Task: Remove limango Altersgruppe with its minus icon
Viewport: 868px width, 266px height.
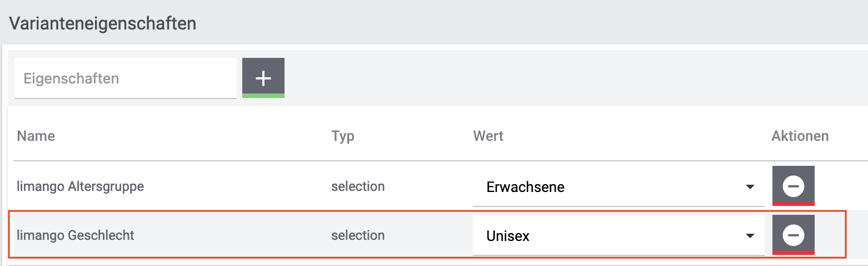Action: [x=793, y=186]
